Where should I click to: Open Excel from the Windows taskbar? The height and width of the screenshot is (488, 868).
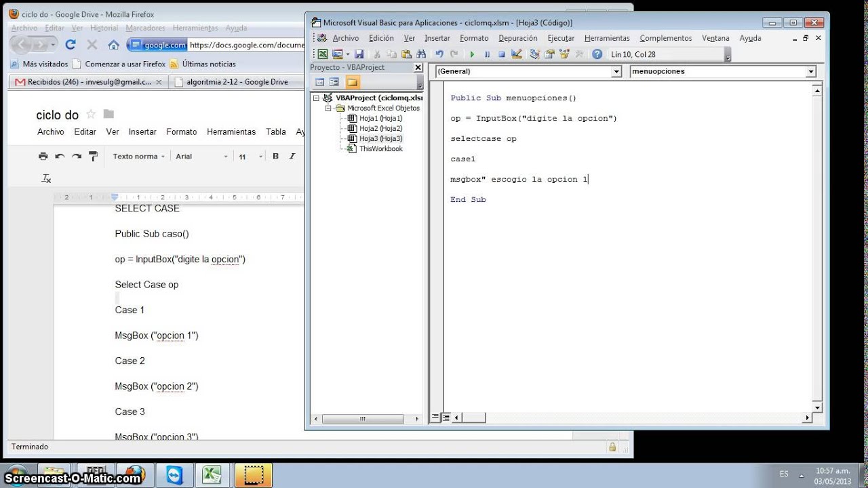(x=212, y=475)
